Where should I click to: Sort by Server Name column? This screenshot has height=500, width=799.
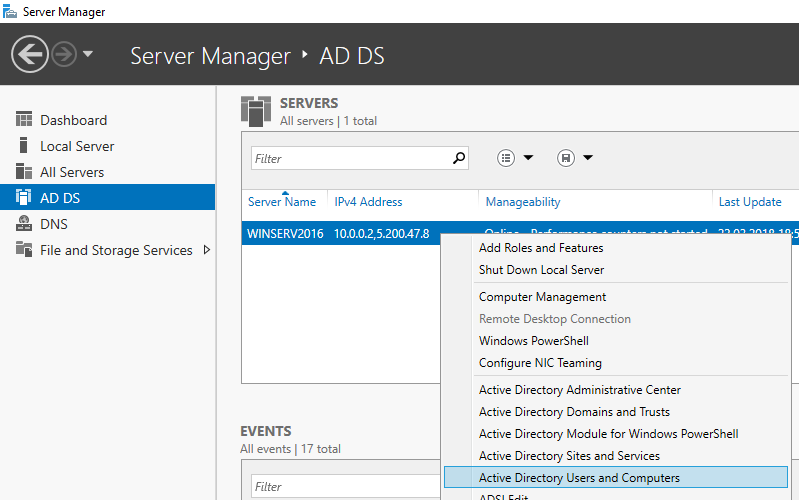[x=282, y=202]
